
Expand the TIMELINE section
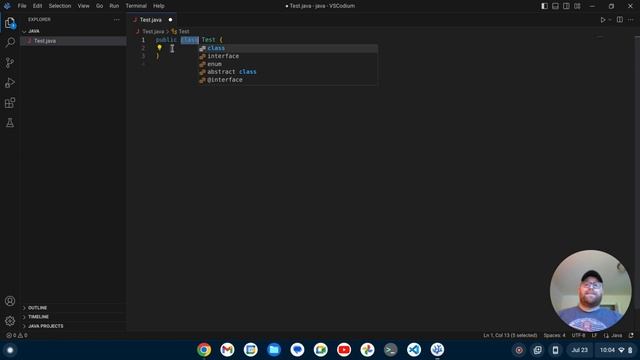coord(38,317)
